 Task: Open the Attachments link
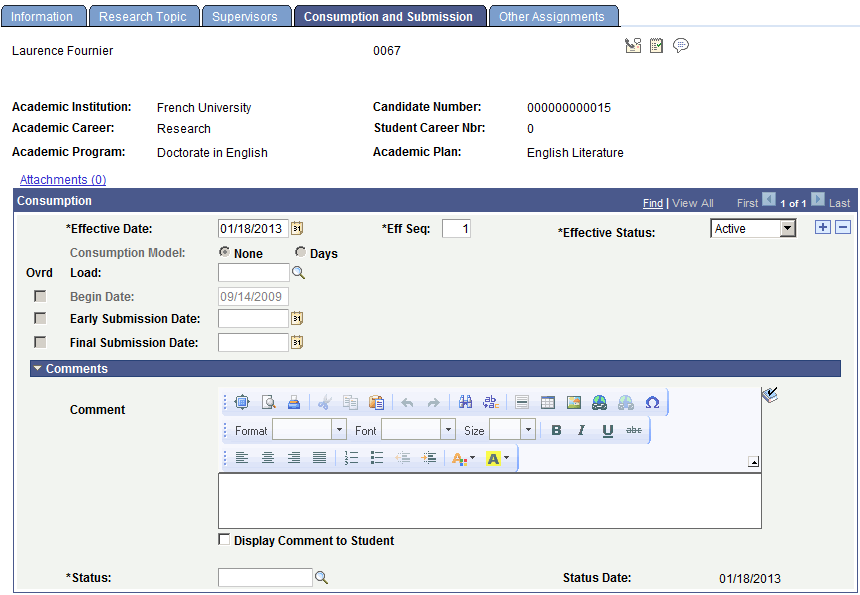pyautogui.click(x=62, y=179)
